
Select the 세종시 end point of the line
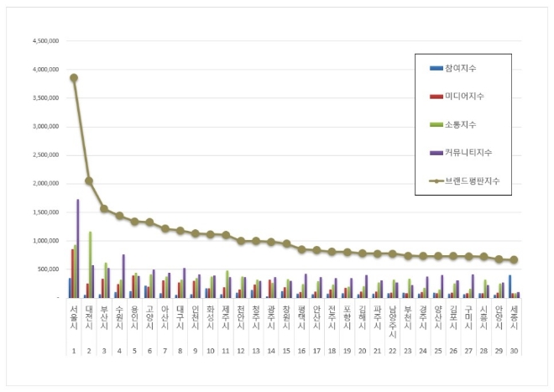(x=514, y=260)
